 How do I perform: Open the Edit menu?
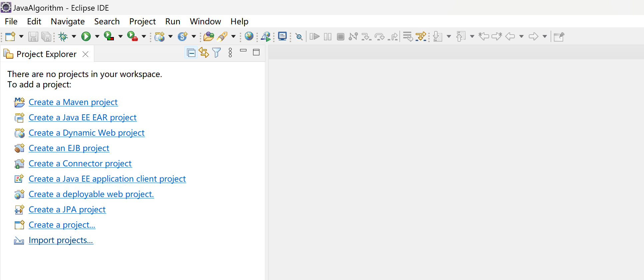34,21
